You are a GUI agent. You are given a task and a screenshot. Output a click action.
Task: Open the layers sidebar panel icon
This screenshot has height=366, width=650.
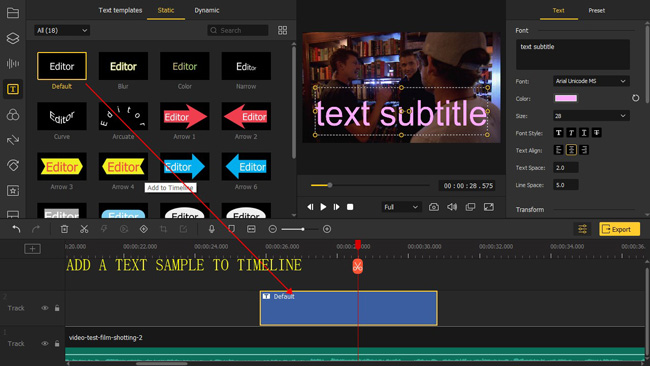[13, 38]
